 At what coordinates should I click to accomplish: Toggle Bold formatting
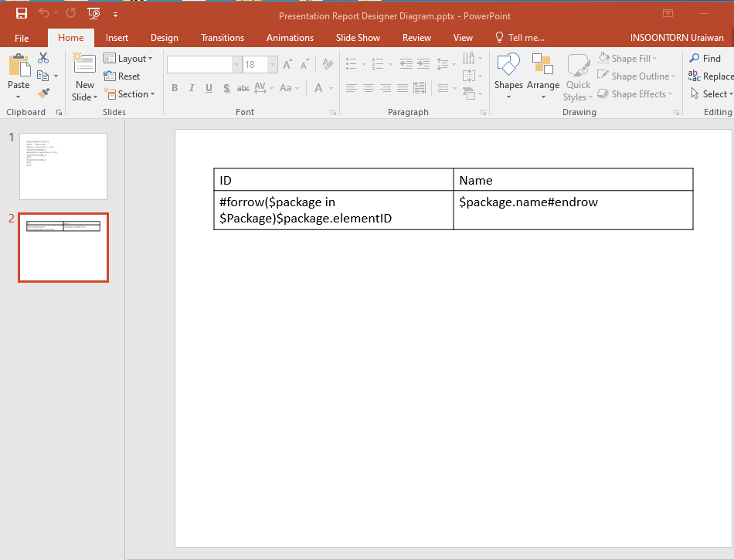pos(175,88)
